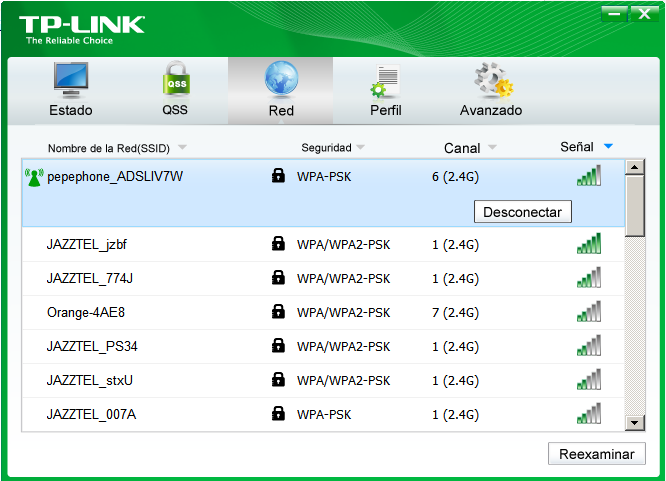Click the network list scroll down arrow
This screenshot has width=666, height=481.
point(635,423)
